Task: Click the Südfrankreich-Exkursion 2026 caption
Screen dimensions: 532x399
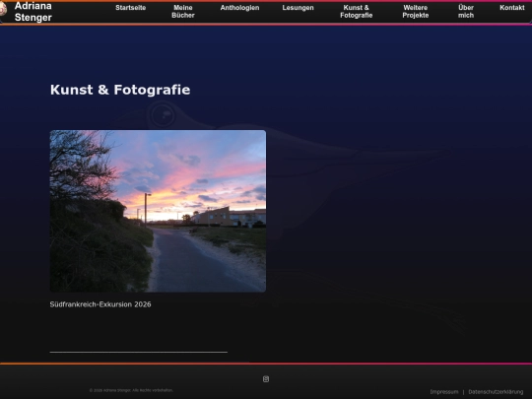Action: click(100, 304)
